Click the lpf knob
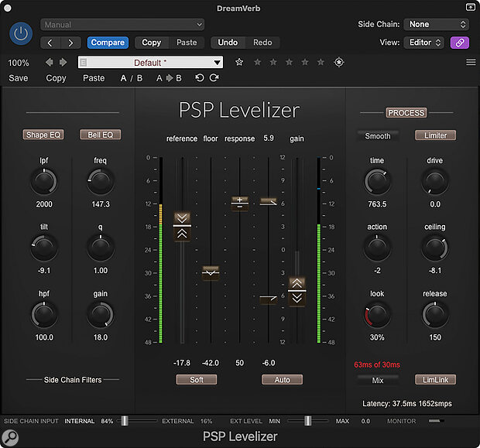 point(44,182)
